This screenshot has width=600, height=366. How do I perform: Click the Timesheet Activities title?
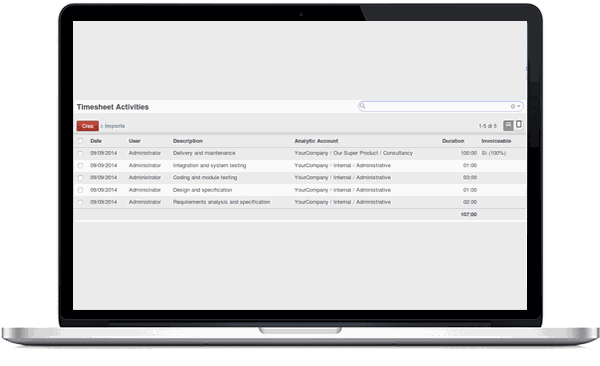pos(112,107)
